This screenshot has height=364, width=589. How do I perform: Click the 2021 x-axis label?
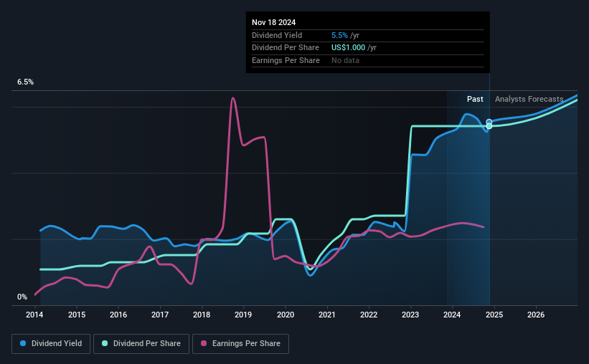point(327,315)
